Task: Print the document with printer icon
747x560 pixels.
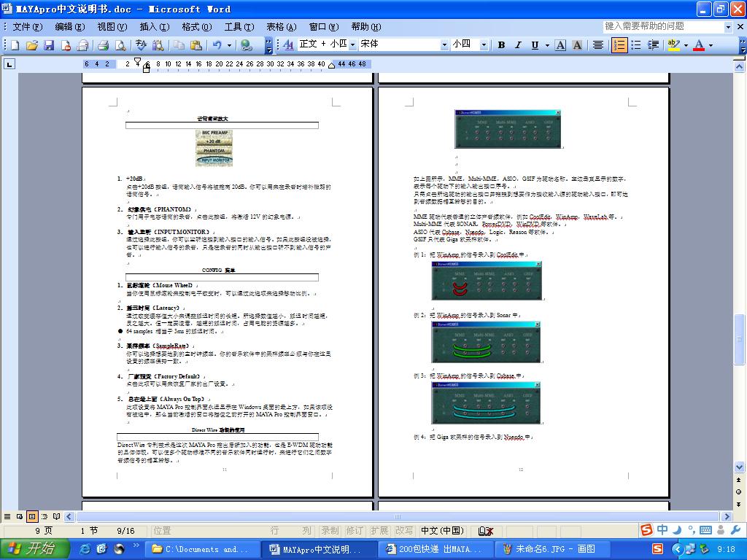Action: pos(104,45)
